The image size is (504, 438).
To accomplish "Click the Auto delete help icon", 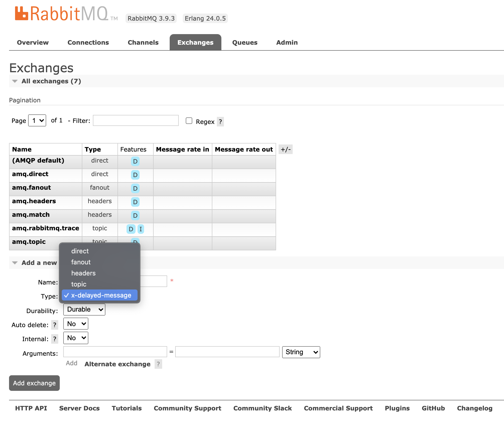I will [x=54, y=325].
